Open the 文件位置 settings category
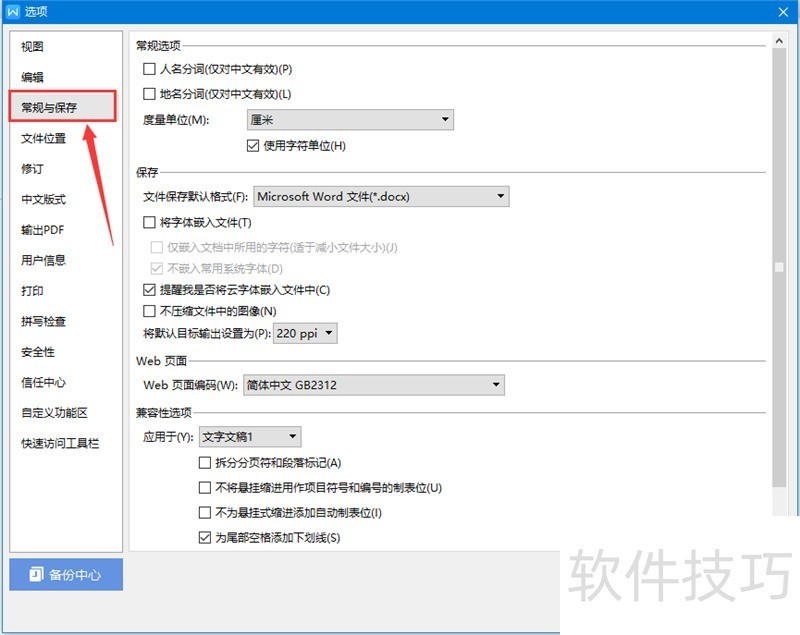This screenshot has width=800, height=635. tap(43, 138)
